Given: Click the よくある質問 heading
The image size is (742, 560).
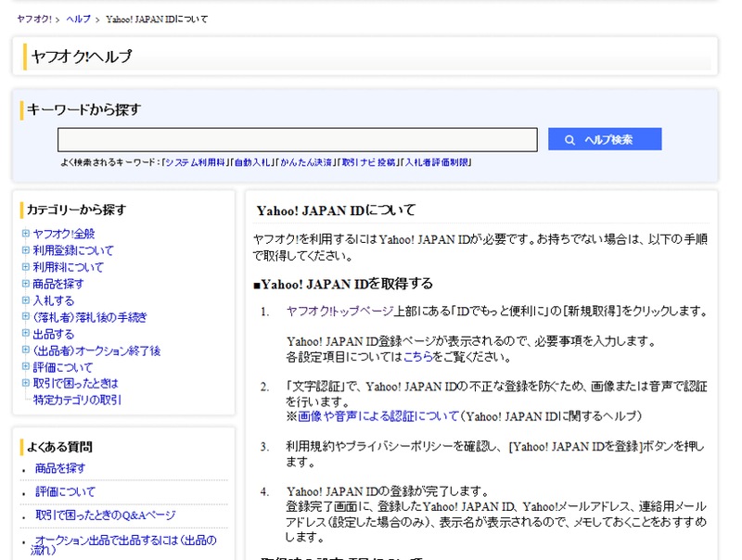Looking at the screenshot, I should click(x=59, y=447).
